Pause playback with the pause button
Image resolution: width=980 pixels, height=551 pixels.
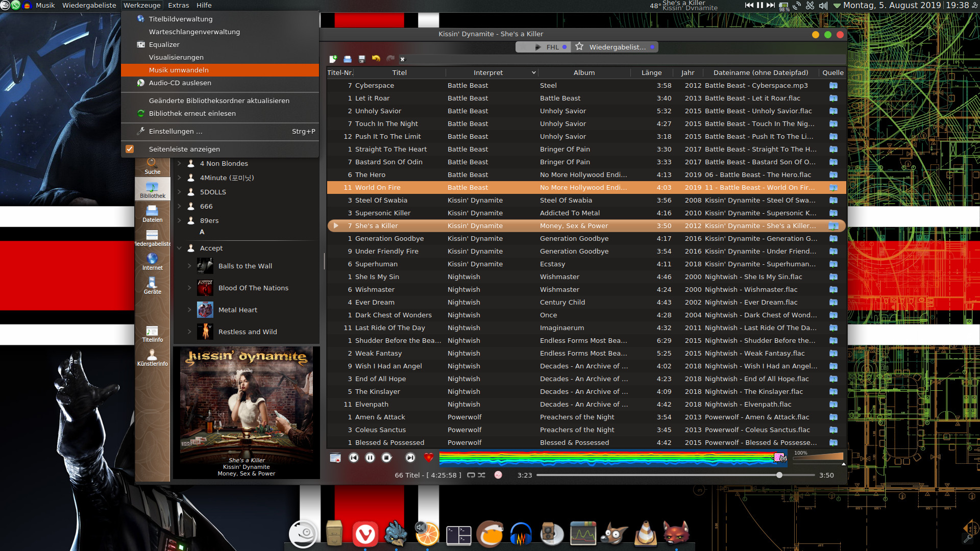pos(370,458)
